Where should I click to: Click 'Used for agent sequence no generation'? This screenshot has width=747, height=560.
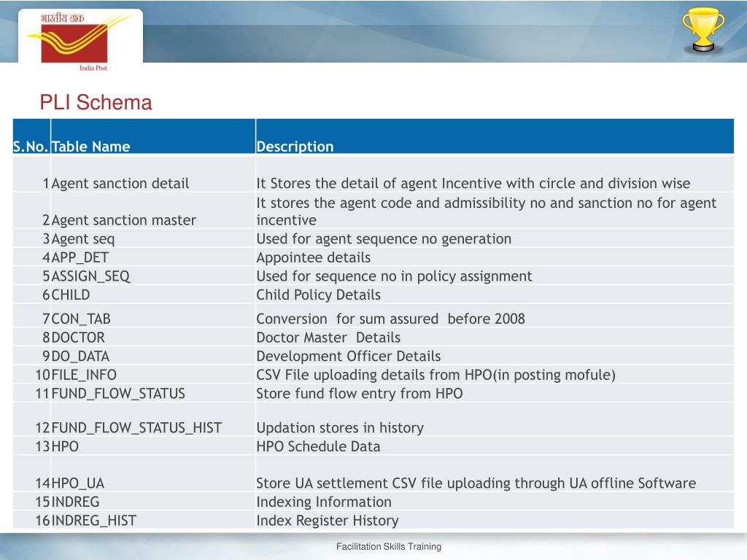(384, 239)
